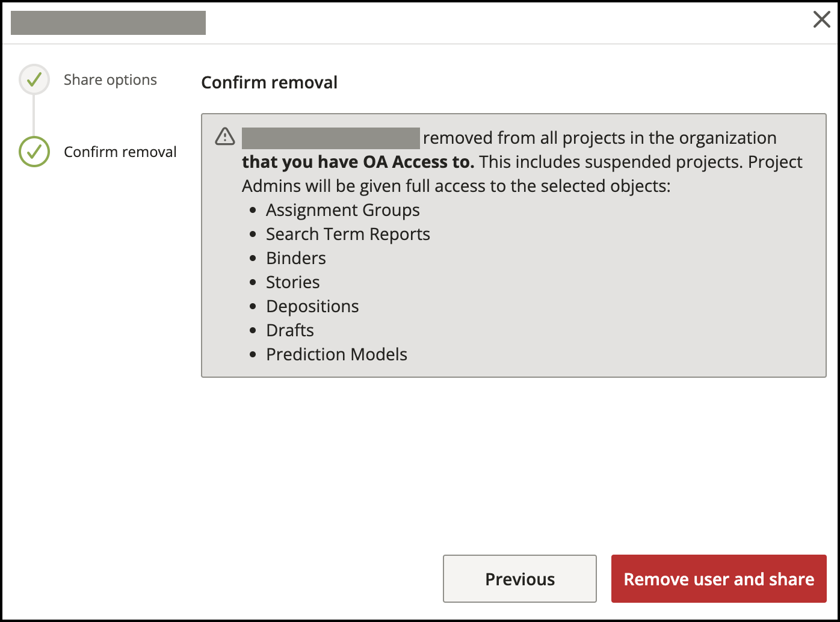The height and width of the screenshot is (622, 840).
Task: Click the Drafts list item
Action: pyautogui.click(x=290, y=330)
